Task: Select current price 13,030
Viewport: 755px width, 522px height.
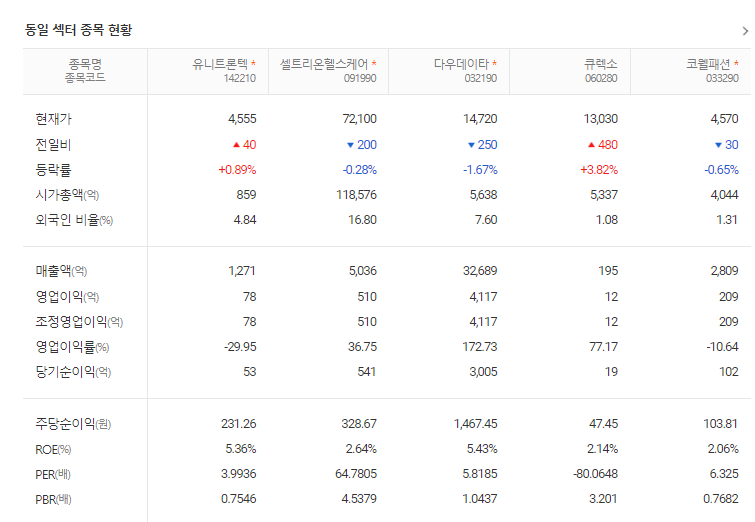Action: tap(600, 119)
